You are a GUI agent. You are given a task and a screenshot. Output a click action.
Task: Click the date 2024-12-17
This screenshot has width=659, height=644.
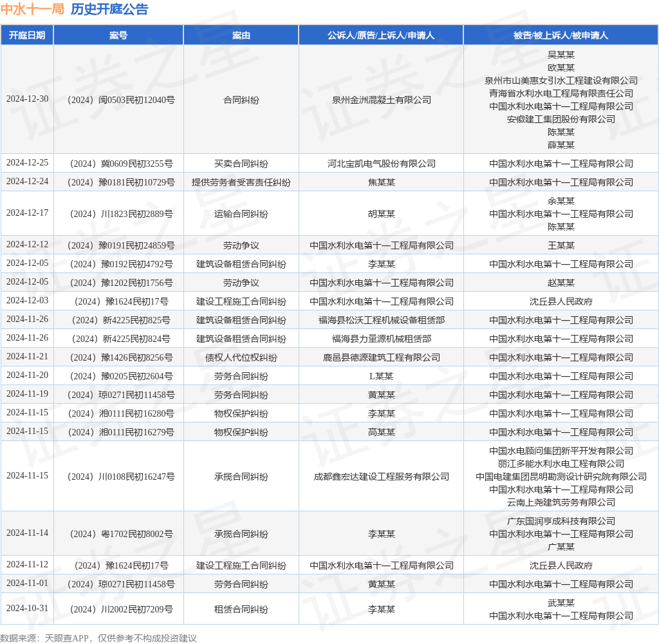[27, 213]
